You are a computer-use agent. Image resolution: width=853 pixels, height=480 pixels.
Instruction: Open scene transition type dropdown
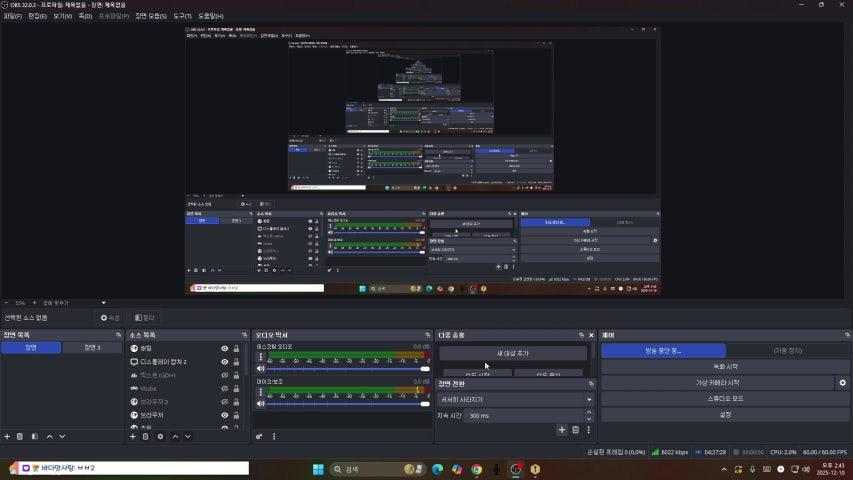514,399
